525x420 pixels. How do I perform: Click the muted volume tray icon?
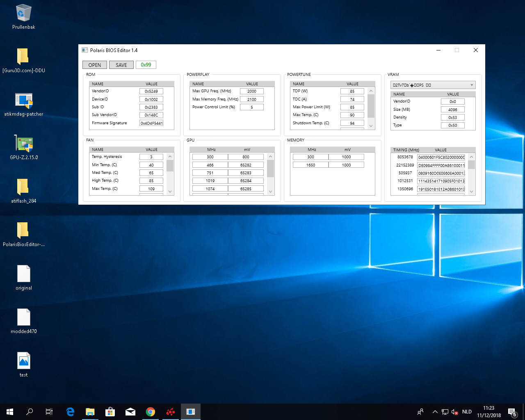[454, 412]
